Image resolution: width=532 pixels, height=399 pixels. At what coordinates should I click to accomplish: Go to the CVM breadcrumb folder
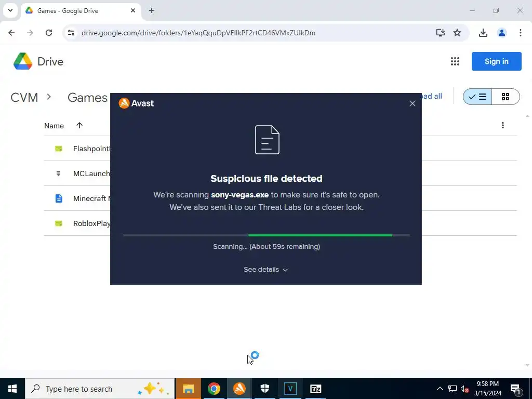(x=24, y=97)
